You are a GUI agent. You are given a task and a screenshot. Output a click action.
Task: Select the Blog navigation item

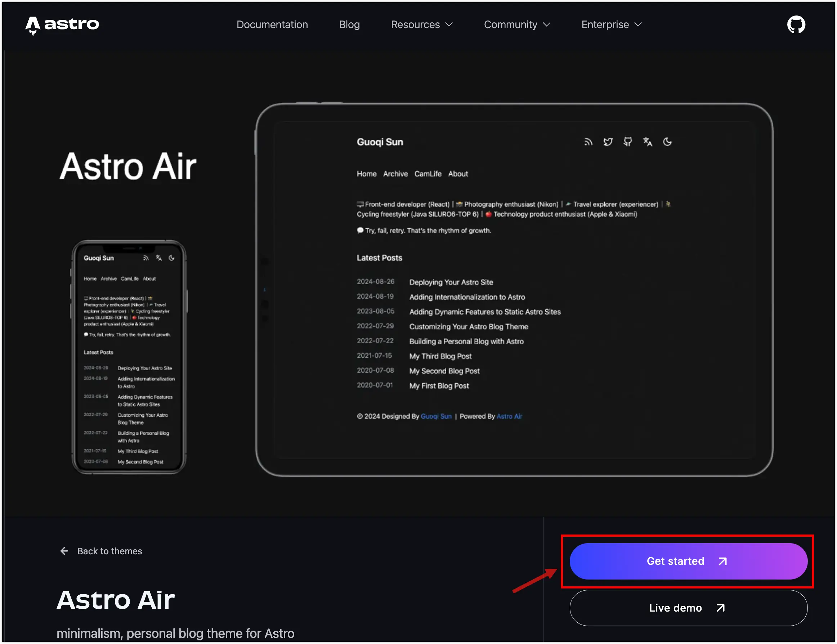pyautogui.click(x=349, y=24)
